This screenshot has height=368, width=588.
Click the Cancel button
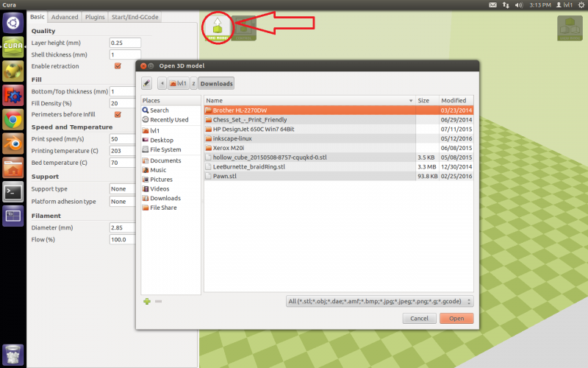point(419,319)
